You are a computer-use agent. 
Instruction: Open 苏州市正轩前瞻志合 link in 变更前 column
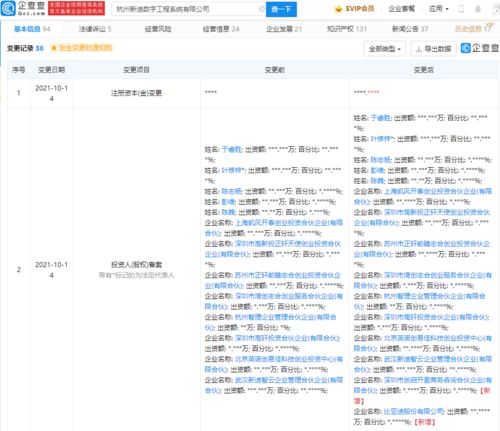point(273,280)
